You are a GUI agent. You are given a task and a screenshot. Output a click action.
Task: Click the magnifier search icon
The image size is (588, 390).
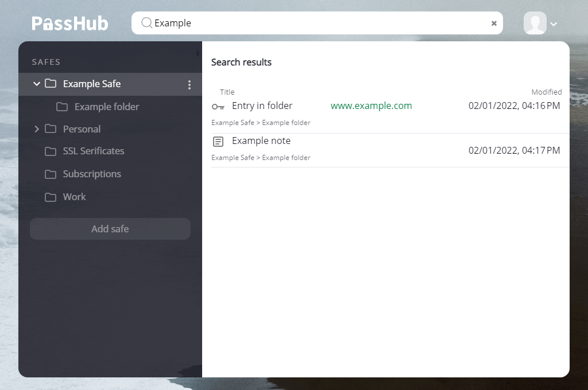(x=146, y=23)
